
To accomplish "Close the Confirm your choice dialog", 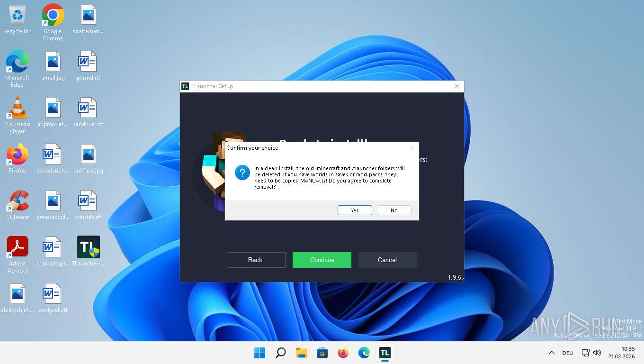I will 411,148.
